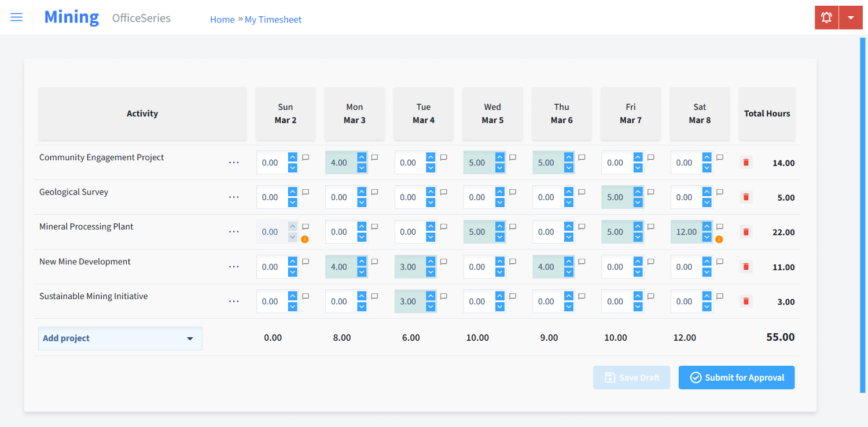This screenshot has width=868, height=427.
Task: Open the Add project dropdown
Action: 120,338
